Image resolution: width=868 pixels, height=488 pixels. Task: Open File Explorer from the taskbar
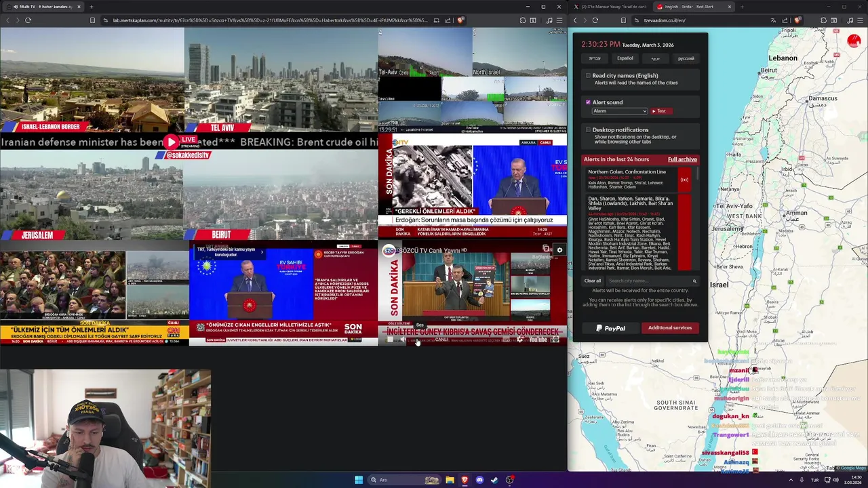click(x=450, y=480)
